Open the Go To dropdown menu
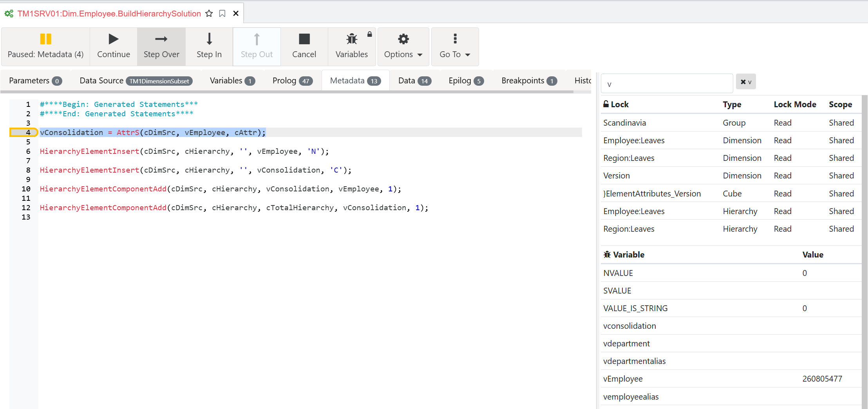 pos(455,47)
